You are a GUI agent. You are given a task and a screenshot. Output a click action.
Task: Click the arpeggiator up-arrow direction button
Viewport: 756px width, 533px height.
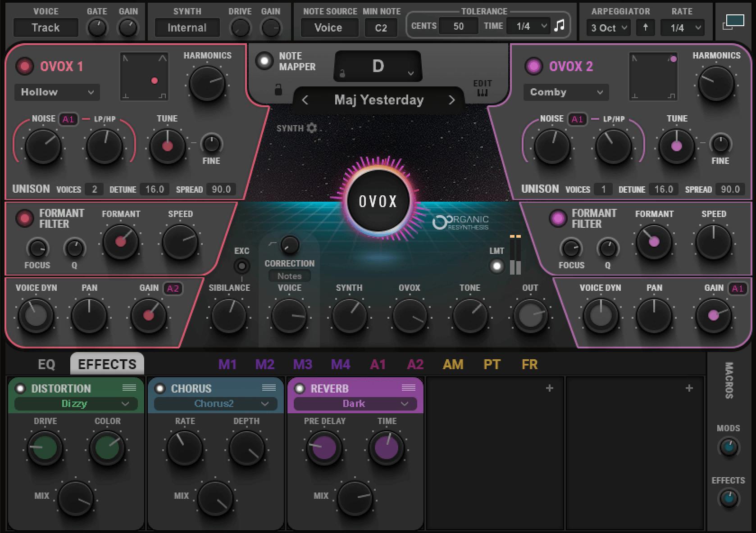(645, 27)
